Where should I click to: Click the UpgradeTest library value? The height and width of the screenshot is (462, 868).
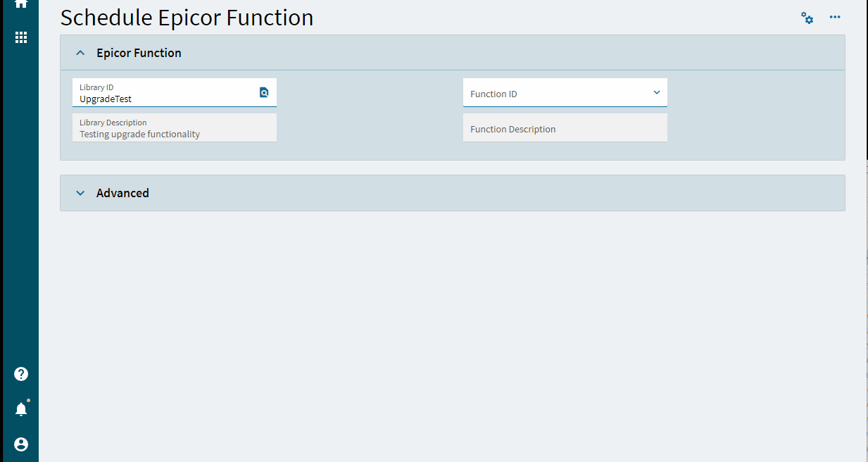106,99
